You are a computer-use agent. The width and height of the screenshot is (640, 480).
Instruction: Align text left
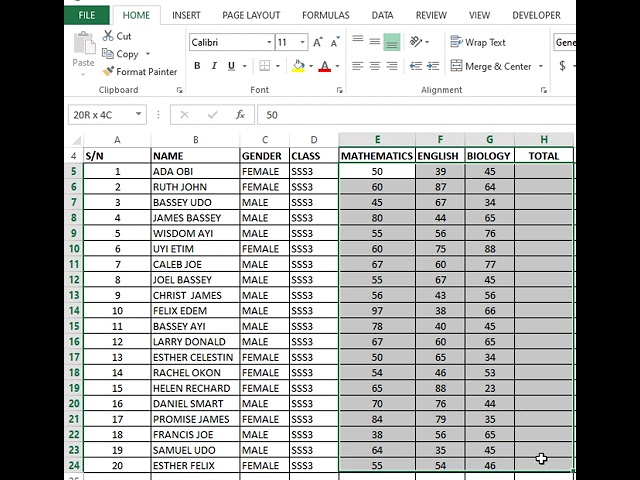358,66
